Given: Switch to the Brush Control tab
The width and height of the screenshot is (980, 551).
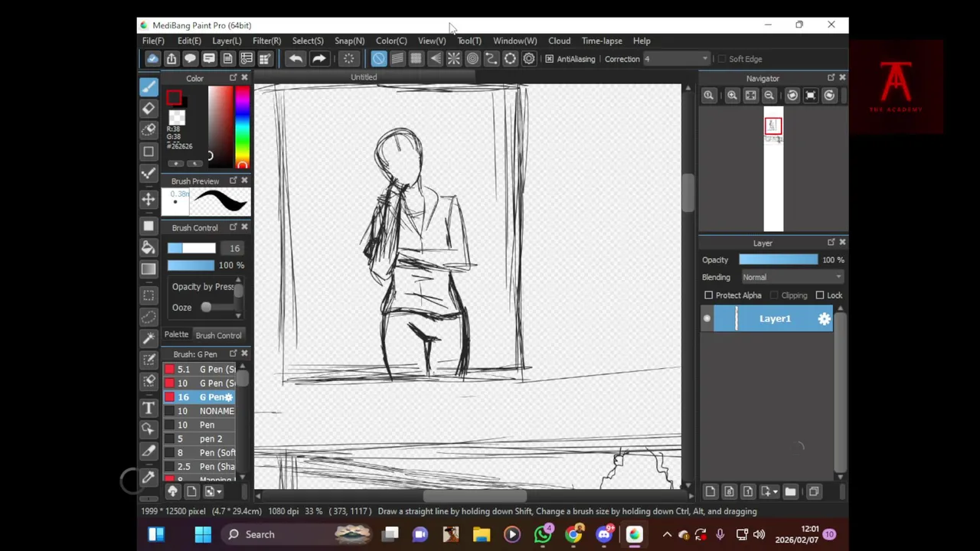Looking at the screenshot, I should point(218,335).
